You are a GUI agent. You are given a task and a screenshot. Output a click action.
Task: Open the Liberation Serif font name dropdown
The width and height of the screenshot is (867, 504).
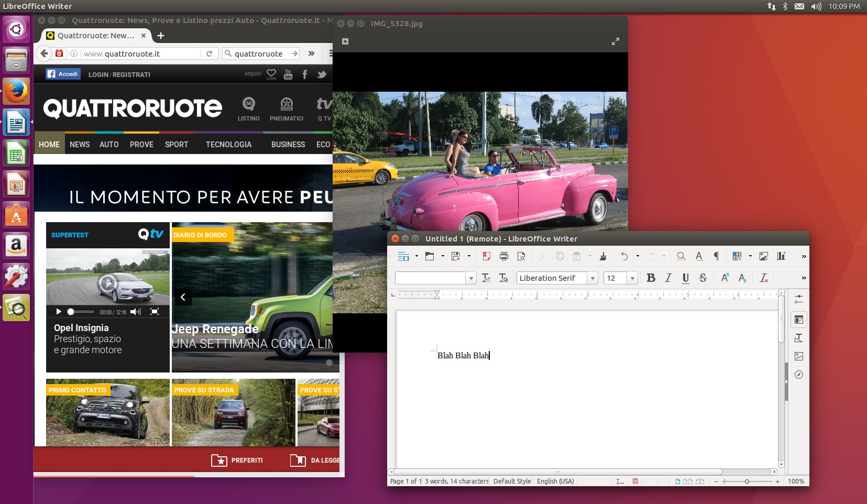pyautogui.click(x=592, y=278)
